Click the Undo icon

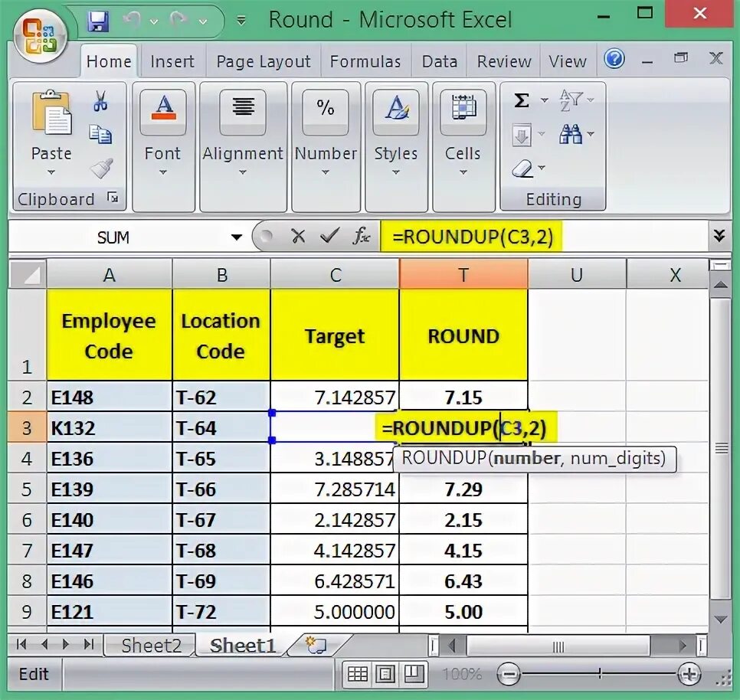(x=133, y=20)
